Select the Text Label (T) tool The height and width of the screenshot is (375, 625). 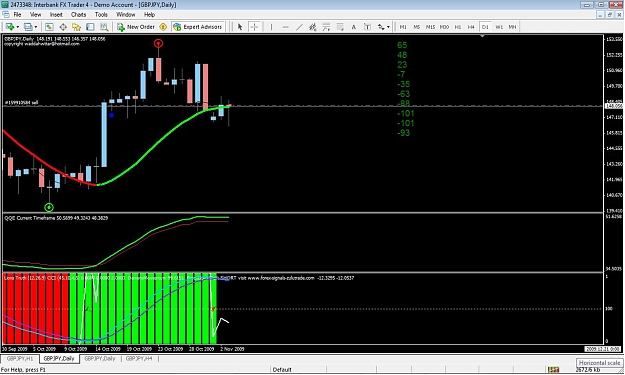368,27
